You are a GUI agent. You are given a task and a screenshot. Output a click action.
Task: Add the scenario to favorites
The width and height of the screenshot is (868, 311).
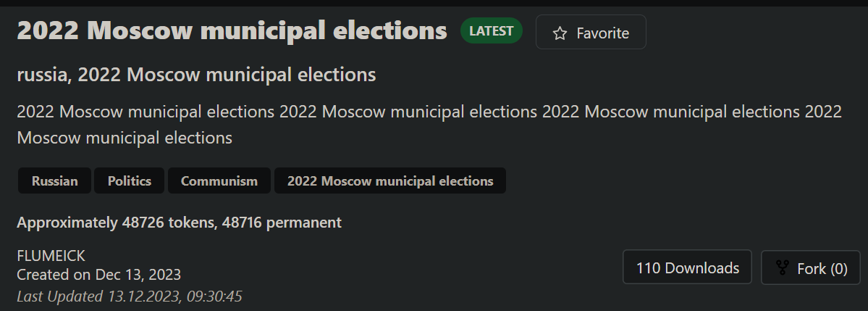click(591, 32)
